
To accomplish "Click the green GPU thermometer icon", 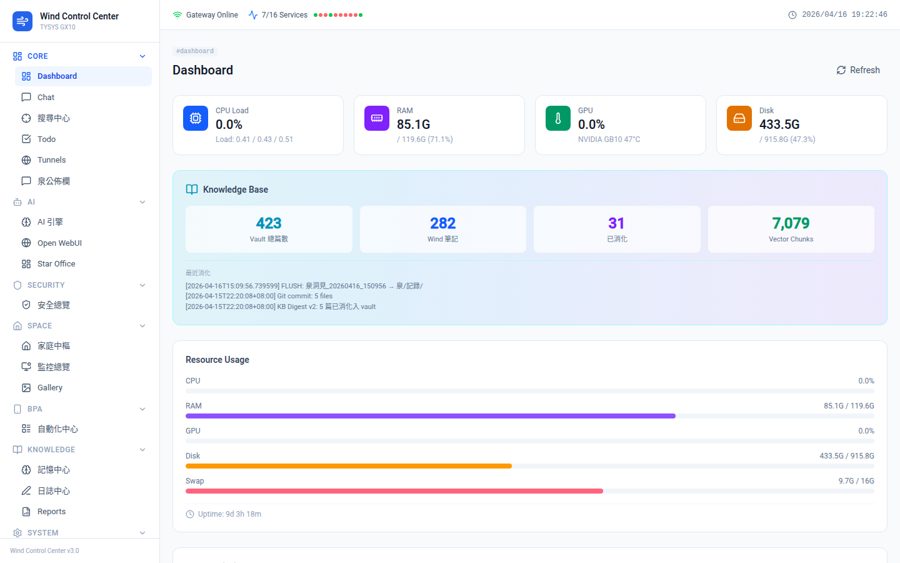I will 558,118.
